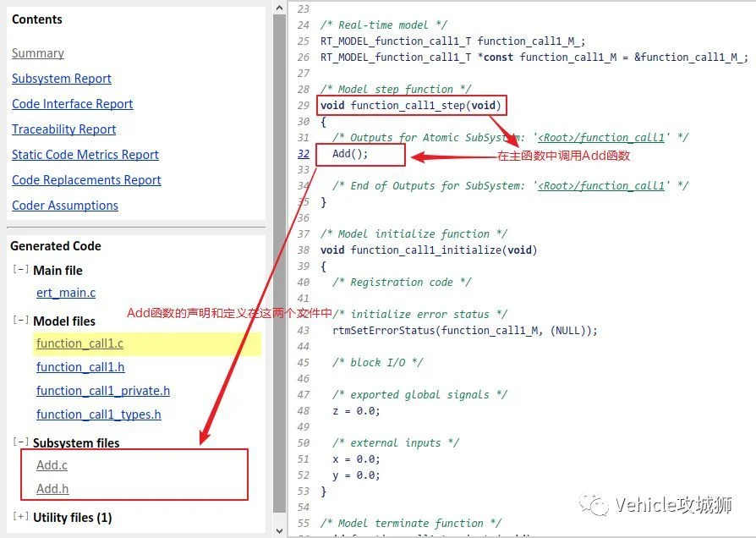
Task: Click the vertical scrollbar thumb
Action: click(280, 263)
